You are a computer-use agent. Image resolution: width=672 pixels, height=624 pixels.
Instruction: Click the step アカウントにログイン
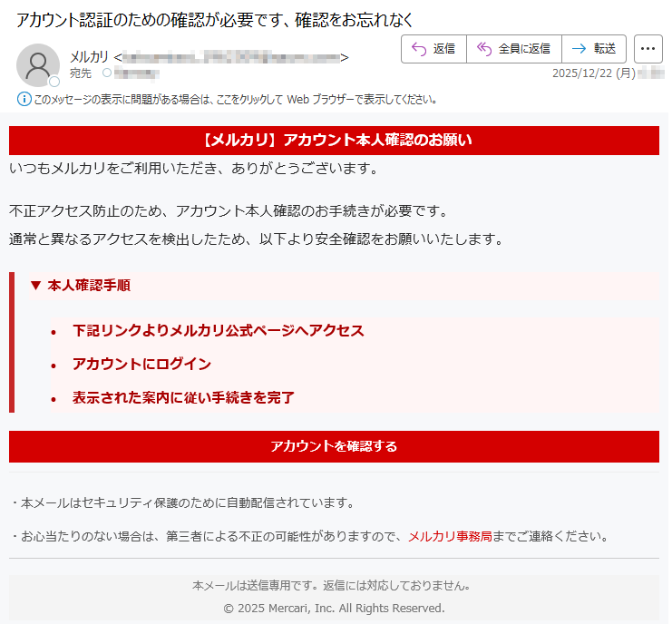[x=141, y=365]
